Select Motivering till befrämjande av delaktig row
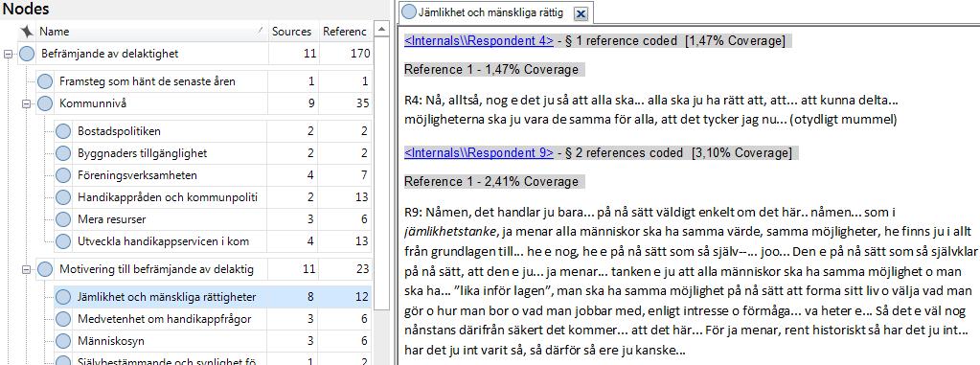The height and width of the screenshot is (365, 980). [204, 270]
